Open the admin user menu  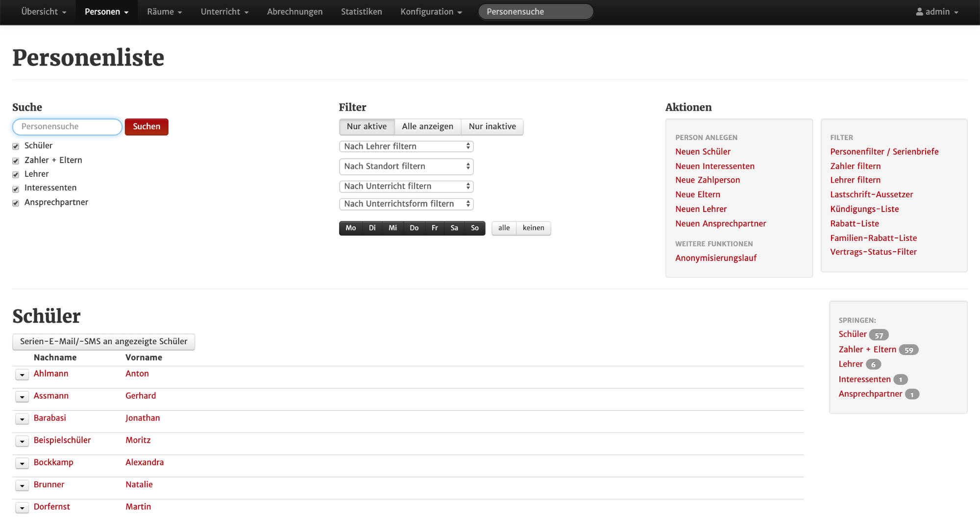pos(937,12)
